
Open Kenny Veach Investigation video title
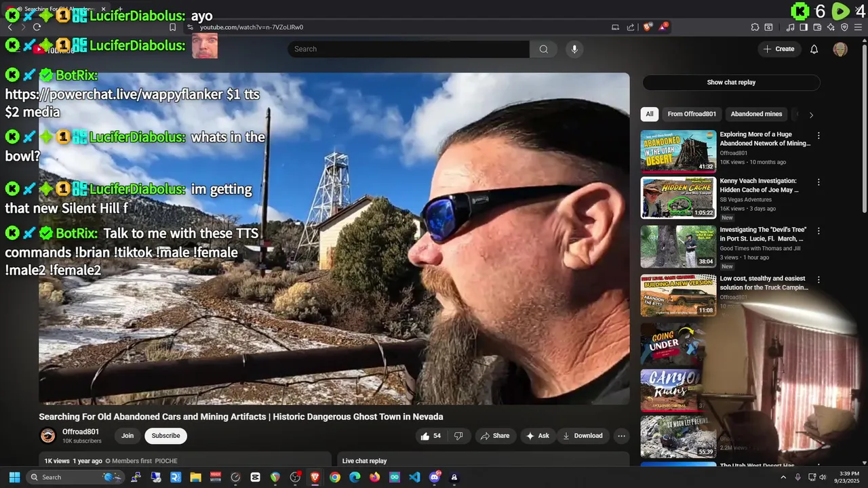(759, 186)
